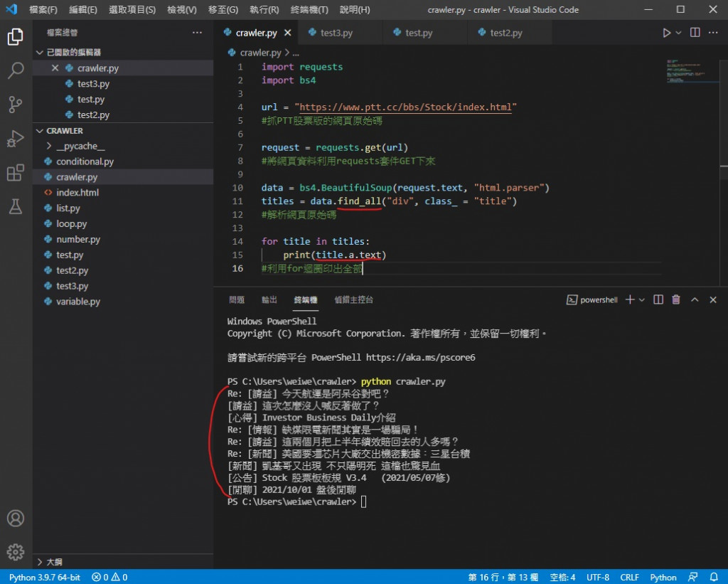
Task: Open the 編輯(E) menu
Action: click(83, 9)
